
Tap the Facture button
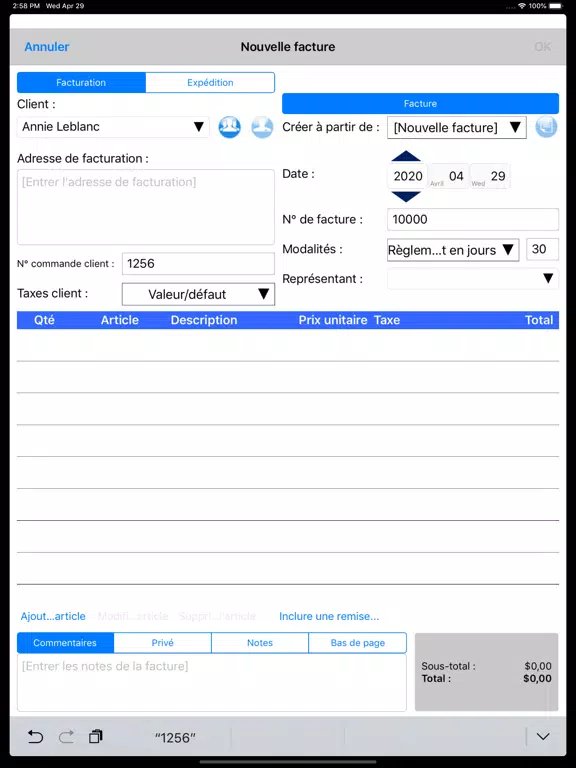420,103
